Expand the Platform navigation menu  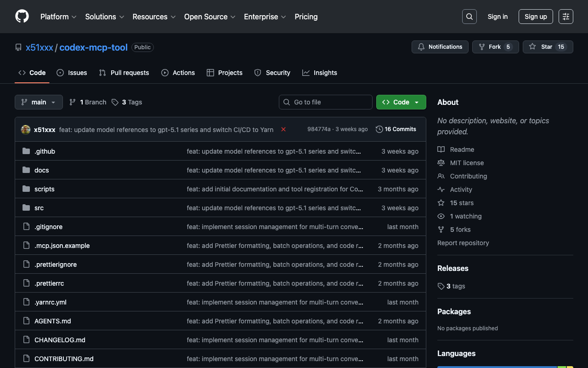(58, 17)
